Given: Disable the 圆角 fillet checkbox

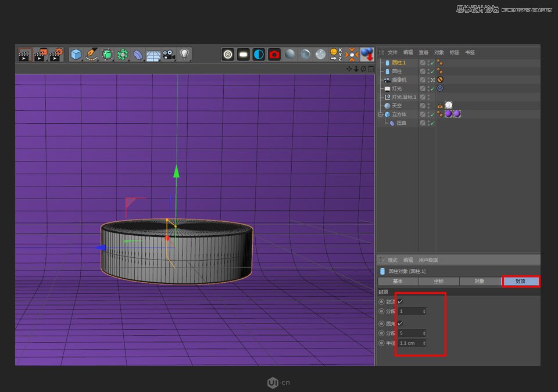Looking at the screenshot, I should [x=400, y=322].
